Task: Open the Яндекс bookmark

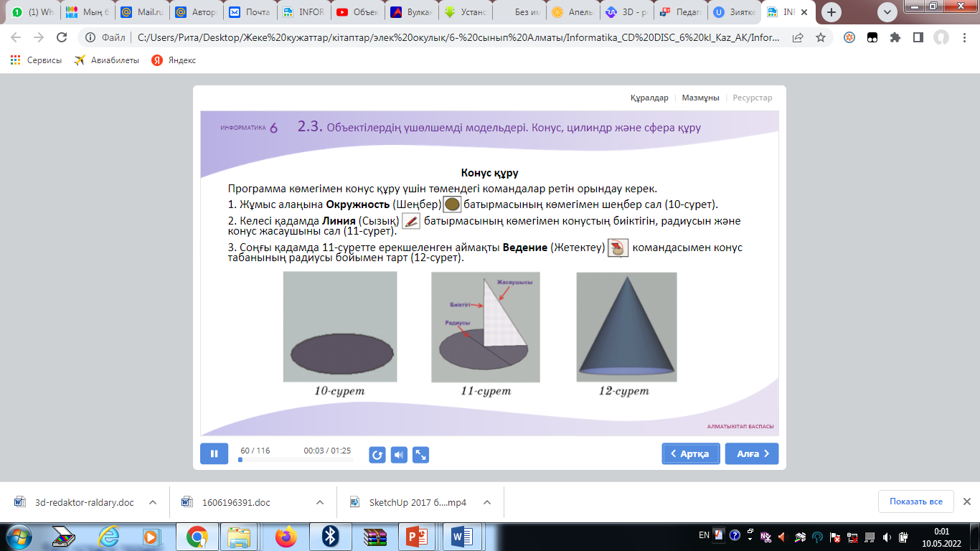Action: 174,60
